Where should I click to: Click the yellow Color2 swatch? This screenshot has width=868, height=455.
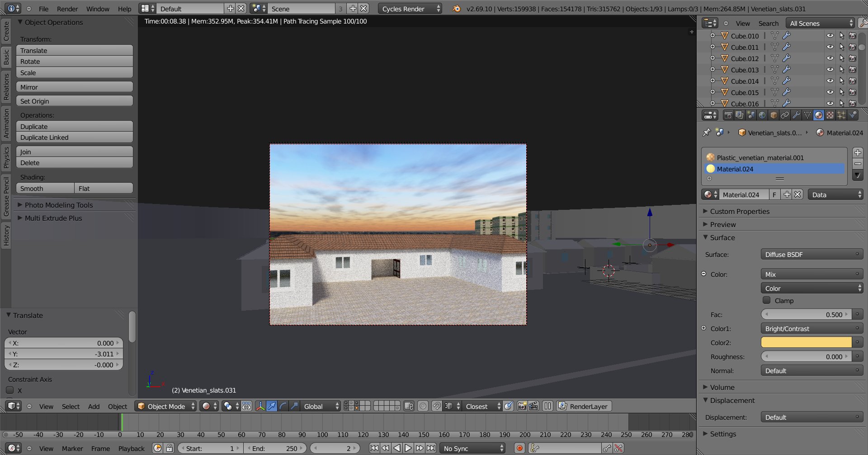coord(806,342)
